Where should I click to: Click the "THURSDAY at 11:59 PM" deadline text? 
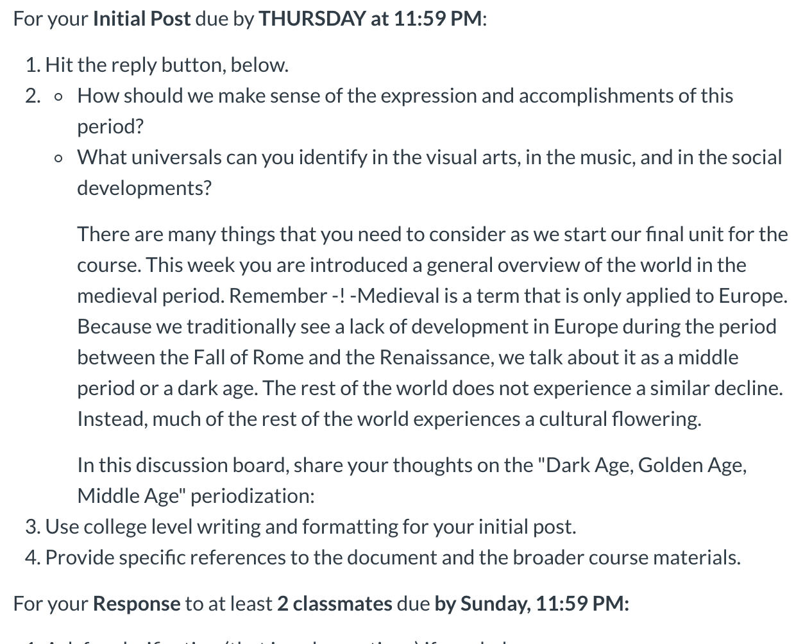tap(369, 19)
